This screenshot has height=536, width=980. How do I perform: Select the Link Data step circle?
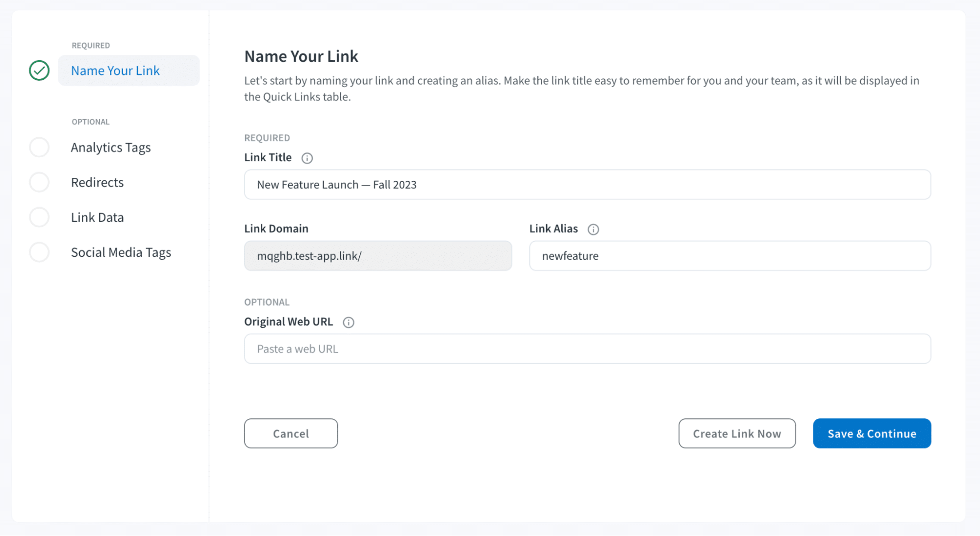[39, 217]
